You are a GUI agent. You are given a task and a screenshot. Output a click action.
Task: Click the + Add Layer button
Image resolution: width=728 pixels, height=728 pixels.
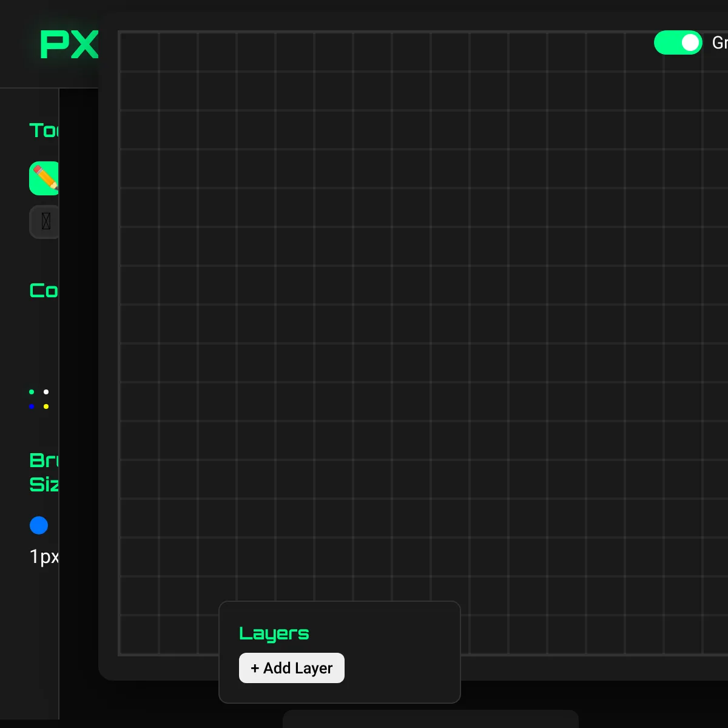click(x=292, y=667)
